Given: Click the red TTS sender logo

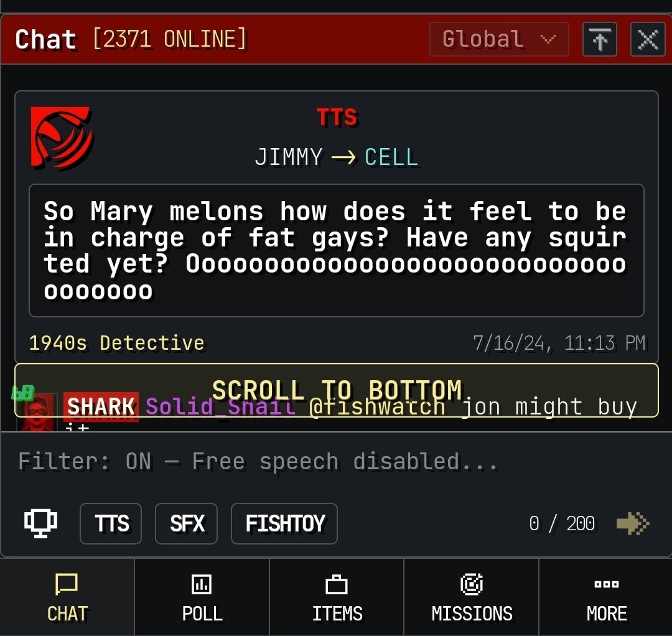Looking at the screenshot, I should 61,138.
